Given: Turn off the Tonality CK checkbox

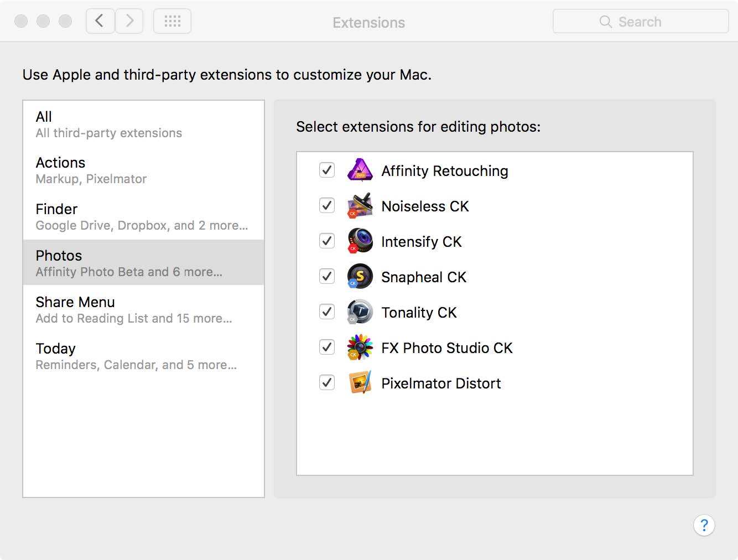Looking at the screenshot, I should (327, 312).
